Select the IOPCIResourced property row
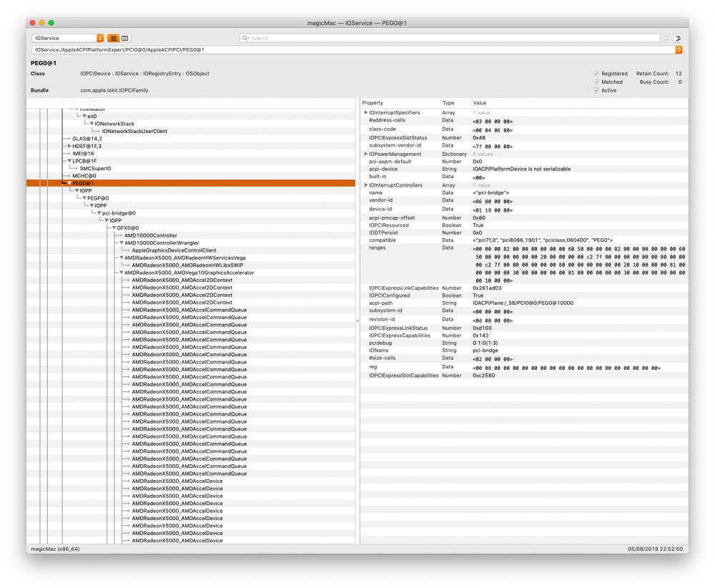 [x=524, y=225]
